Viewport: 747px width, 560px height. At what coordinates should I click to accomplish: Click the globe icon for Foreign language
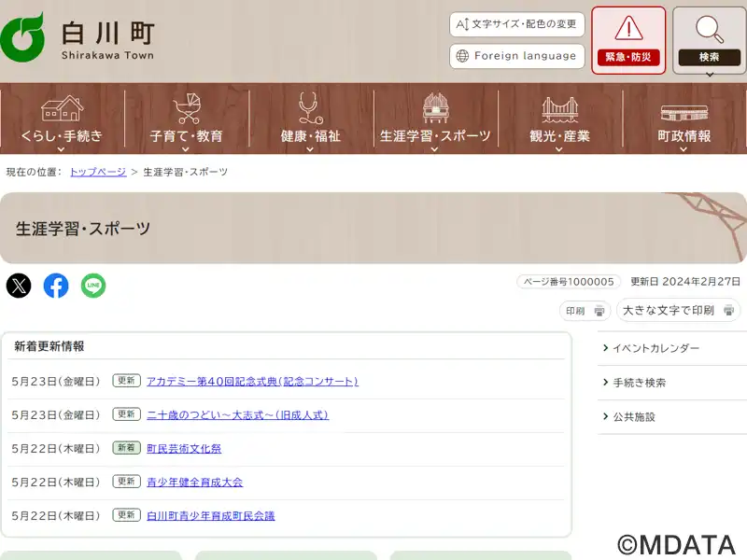click(x=462, y=56)
